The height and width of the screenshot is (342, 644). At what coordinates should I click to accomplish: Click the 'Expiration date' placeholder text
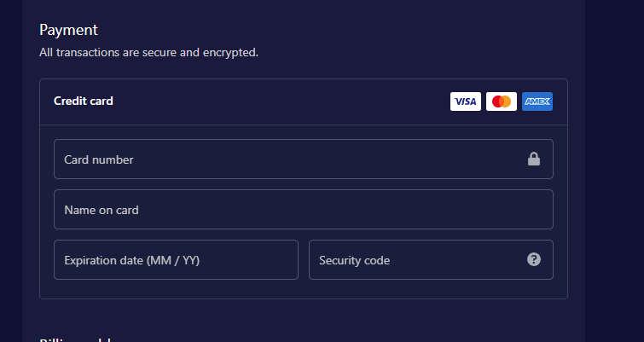click(x=131, y=260)
